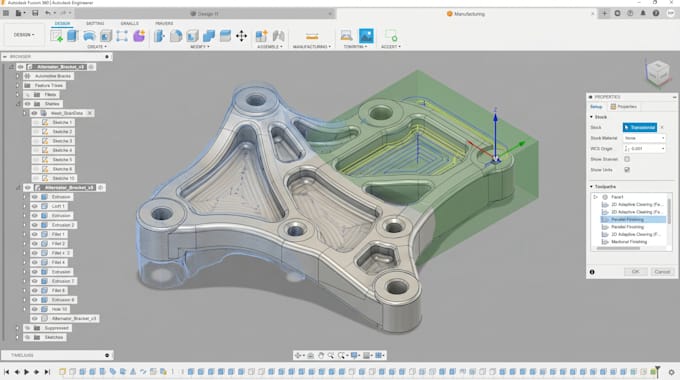The width and height of the screenshot is (680, 380).
Task: Click the Cancel button
Action: 662,272
